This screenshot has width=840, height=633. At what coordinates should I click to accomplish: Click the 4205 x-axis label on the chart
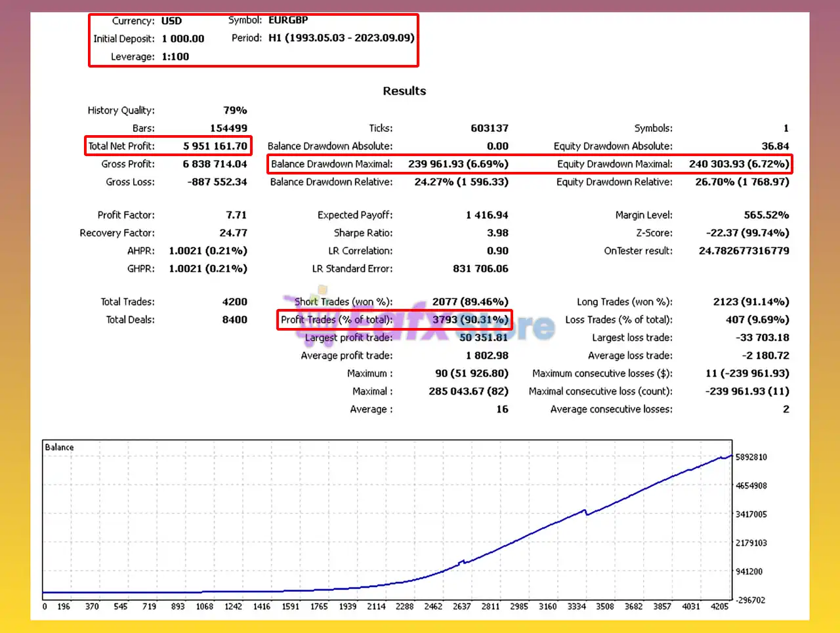(x=719, y=607)
